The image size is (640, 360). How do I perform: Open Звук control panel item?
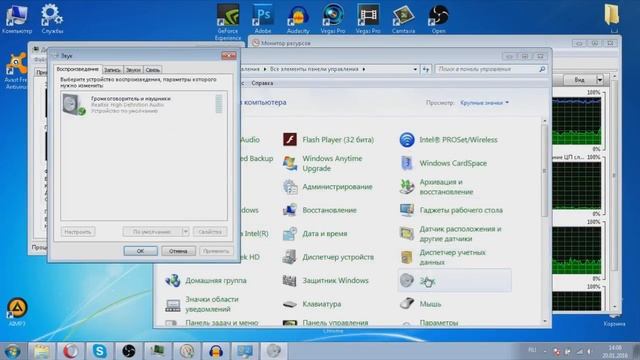[454, 280]
